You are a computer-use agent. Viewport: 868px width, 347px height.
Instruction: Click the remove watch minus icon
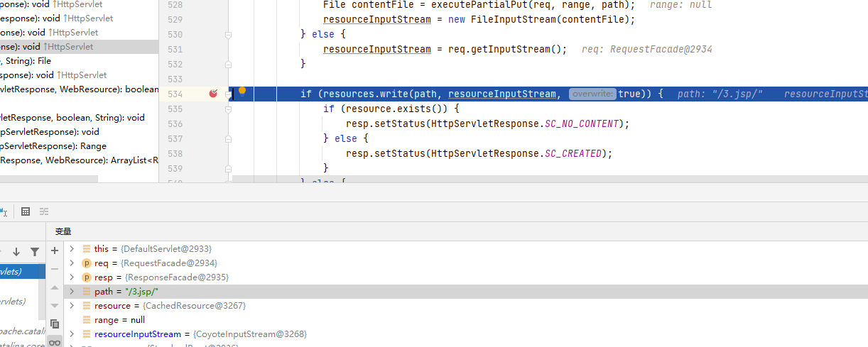coord(55,269)
